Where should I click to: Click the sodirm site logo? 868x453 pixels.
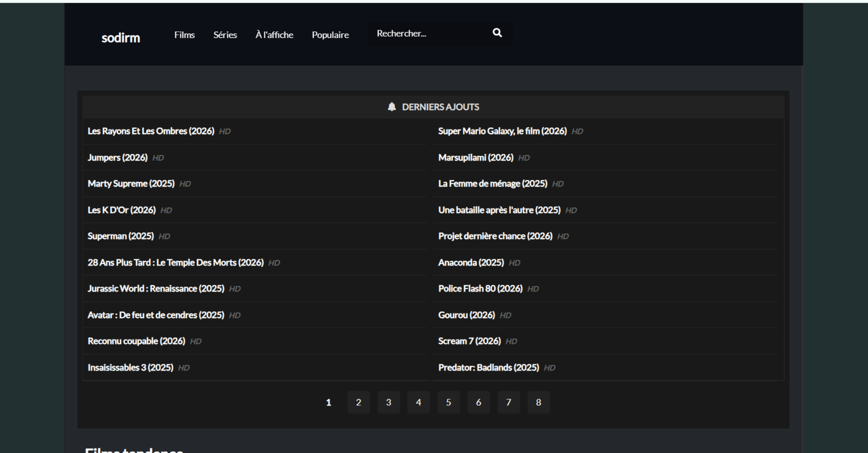[x=121, y=38]
